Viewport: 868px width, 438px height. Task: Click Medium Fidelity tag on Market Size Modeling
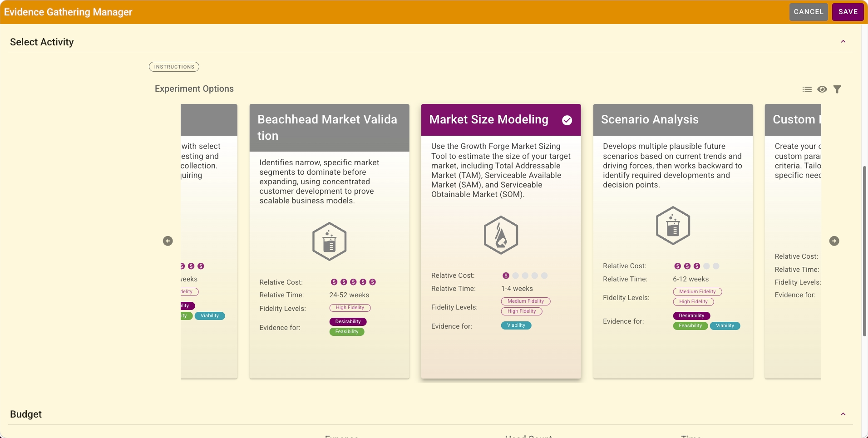point(526,301)
